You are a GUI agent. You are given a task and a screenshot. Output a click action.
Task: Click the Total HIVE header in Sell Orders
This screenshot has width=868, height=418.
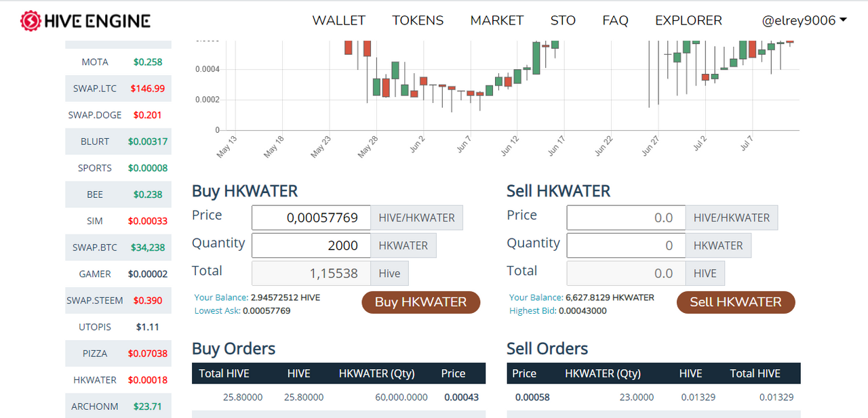(755, 373)
